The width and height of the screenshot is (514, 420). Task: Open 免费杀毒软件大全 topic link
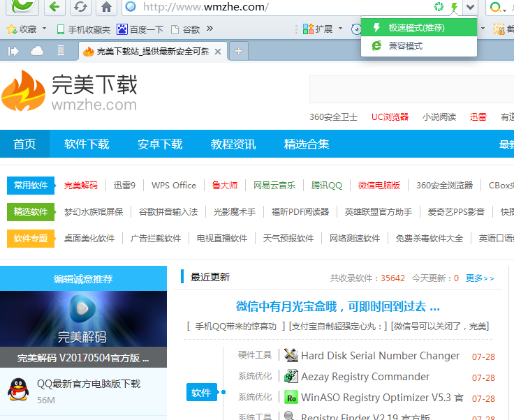(429, 239)
